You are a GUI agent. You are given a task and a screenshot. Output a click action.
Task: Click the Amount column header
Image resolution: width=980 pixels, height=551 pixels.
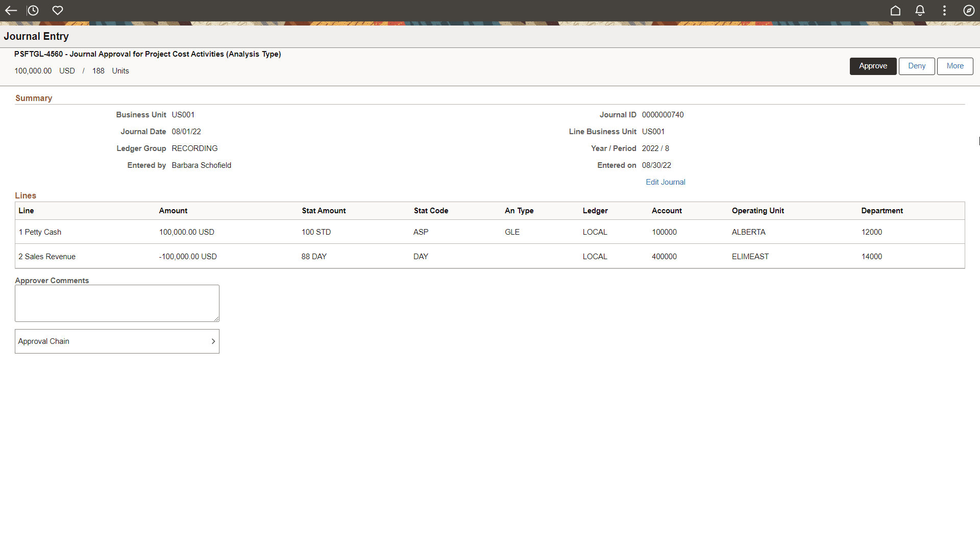[173, 210]
